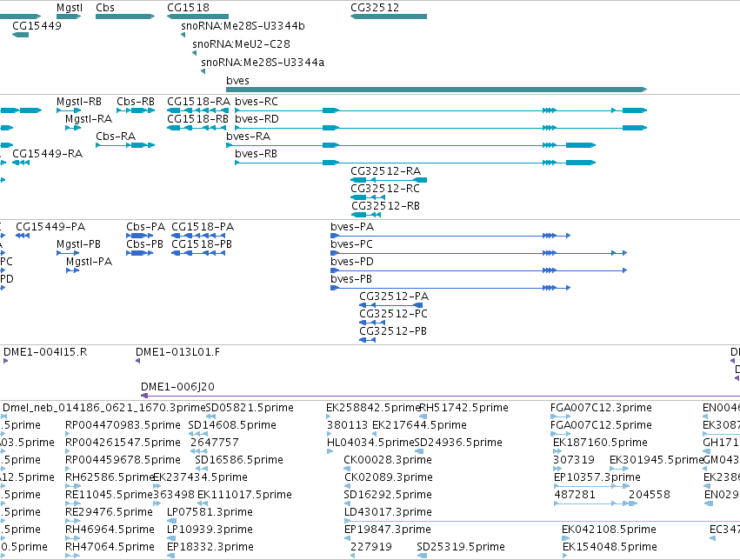Select BAC end DME1-013L01.F
Screen dimensions: 740x560
click(x=137, y=361)
